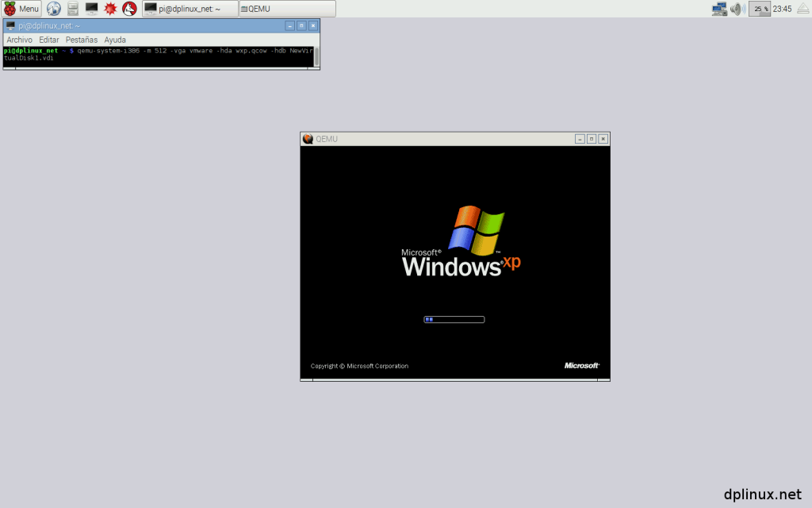Image resolution: width=812 pixels, height=508 pixels.
Task: Switch to pi@dplinux_net taskbar window
Action: tap(190, 9)
